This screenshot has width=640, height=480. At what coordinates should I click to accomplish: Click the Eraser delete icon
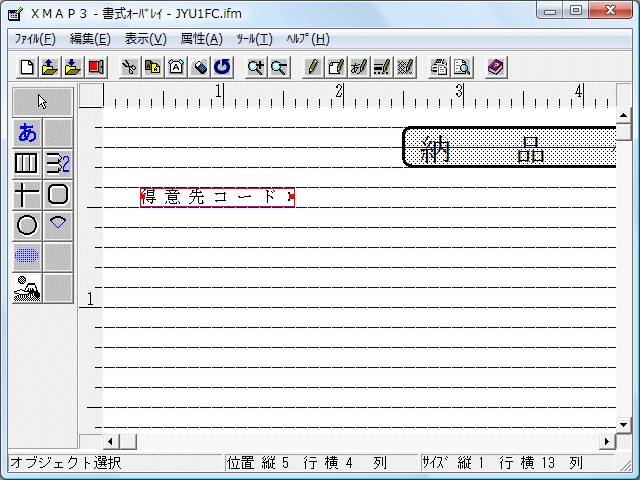point(199,67)
